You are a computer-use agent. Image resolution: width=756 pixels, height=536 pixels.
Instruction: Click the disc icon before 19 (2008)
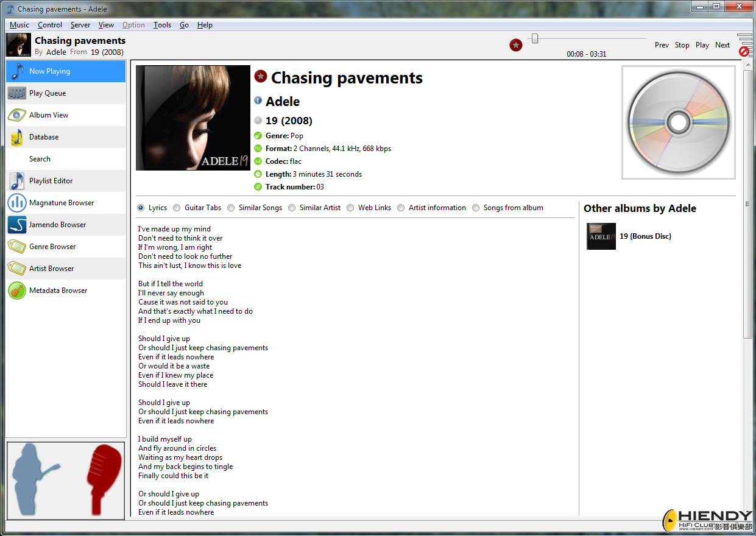(258, 120)
